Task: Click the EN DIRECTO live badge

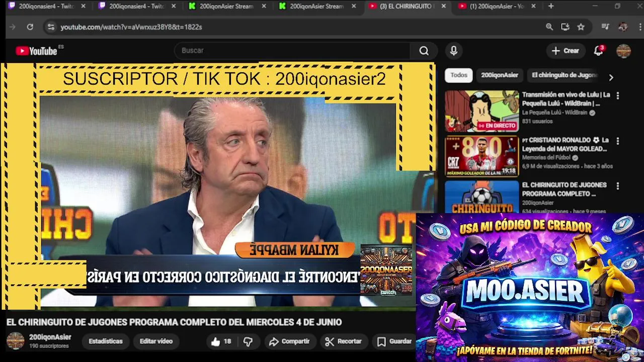Action: [x=497, y=126]
